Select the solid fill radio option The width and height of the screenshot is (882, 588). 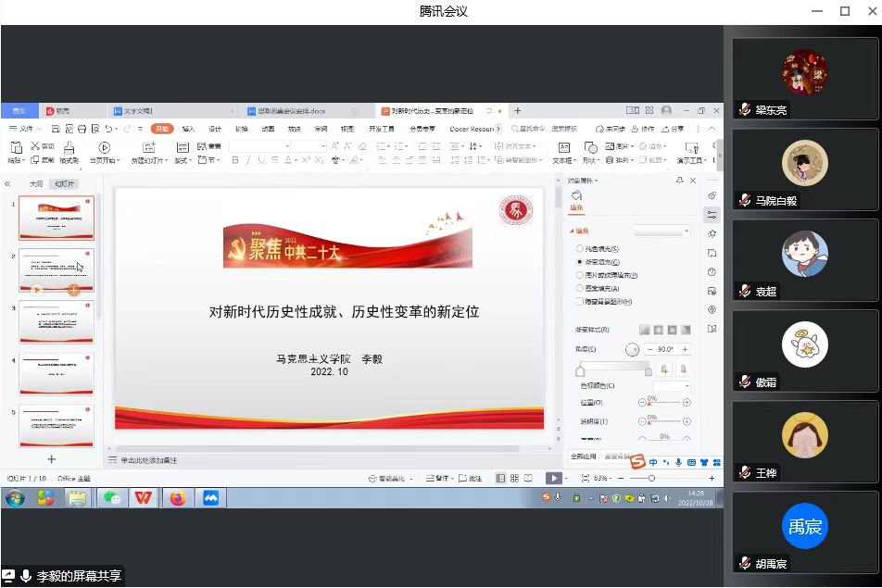click(580, 249)
